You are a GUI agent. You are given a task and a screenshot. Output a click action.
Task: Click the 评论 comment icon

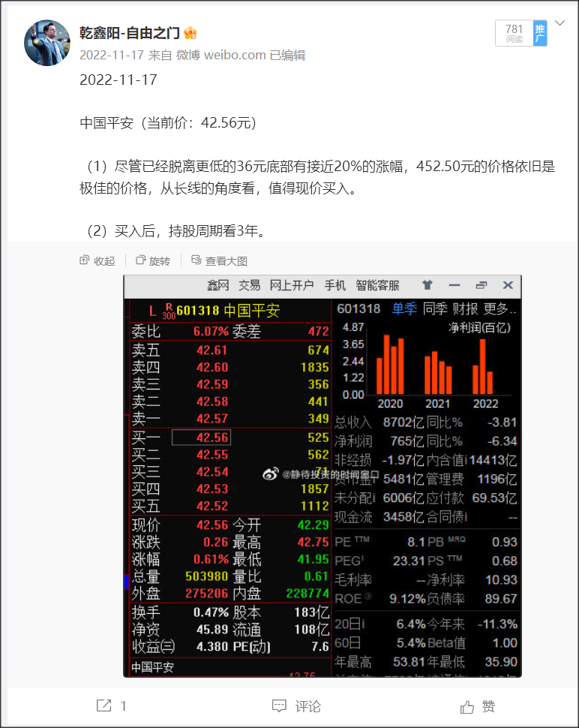[x=279, y=706]
